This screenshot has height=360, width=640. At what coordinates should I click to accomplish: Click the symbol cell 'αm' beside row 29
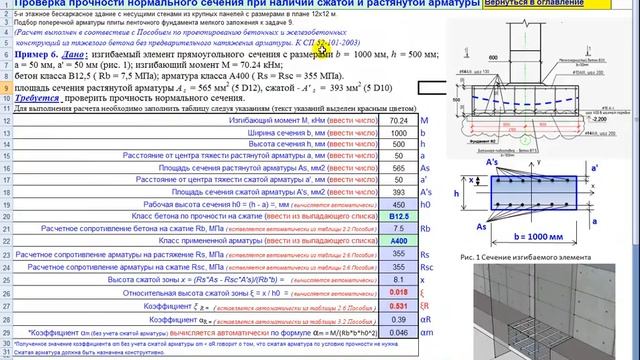(427, 333)
